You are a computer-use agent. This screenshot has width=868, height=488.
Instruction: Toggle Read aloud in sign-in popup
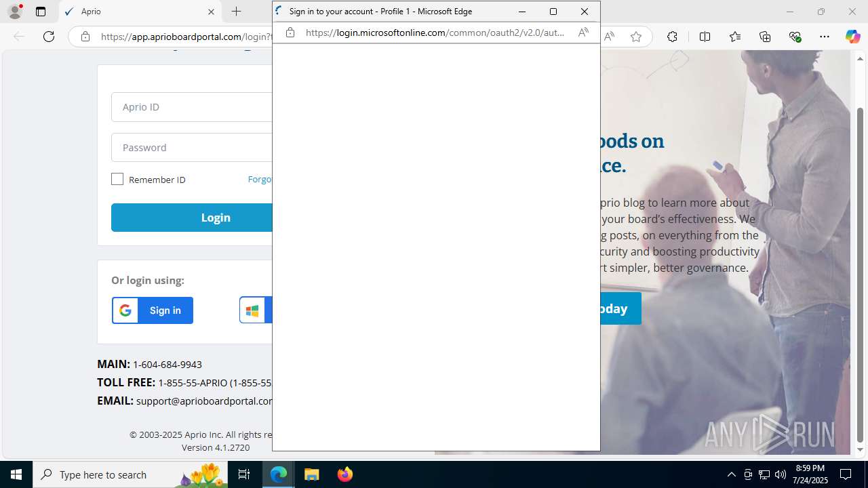(583, 33)
